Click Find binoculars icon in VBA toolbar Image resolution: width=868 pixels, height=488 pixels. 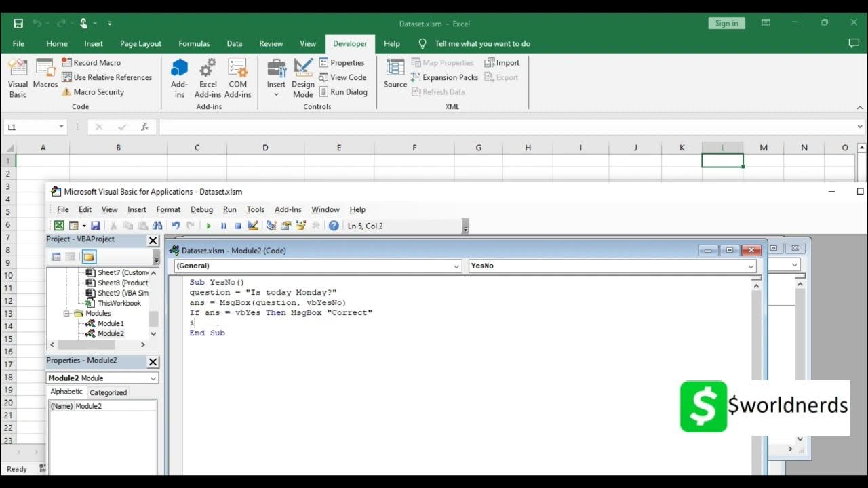pos(157,226)
